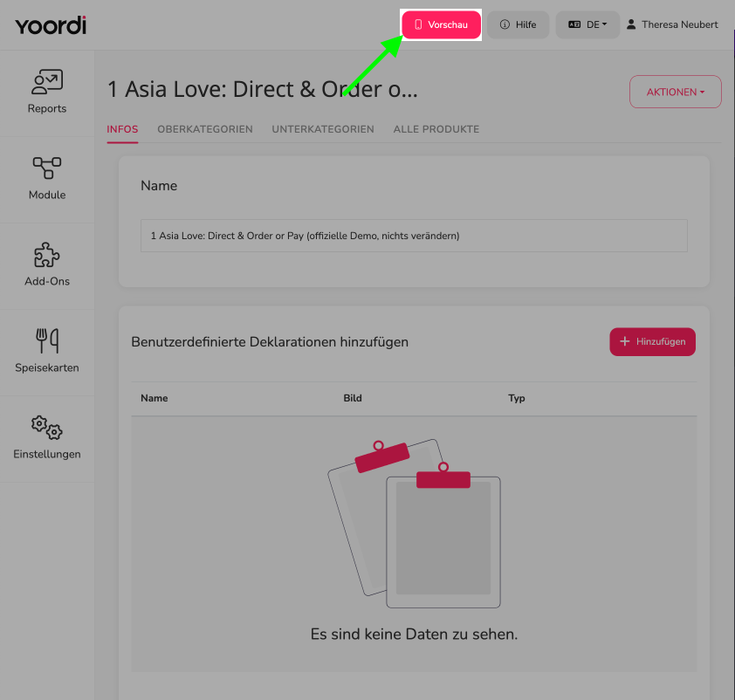Switch to the OBERKATEGORIEN tab
735x700 pixels.
click(x=205, y=129)
